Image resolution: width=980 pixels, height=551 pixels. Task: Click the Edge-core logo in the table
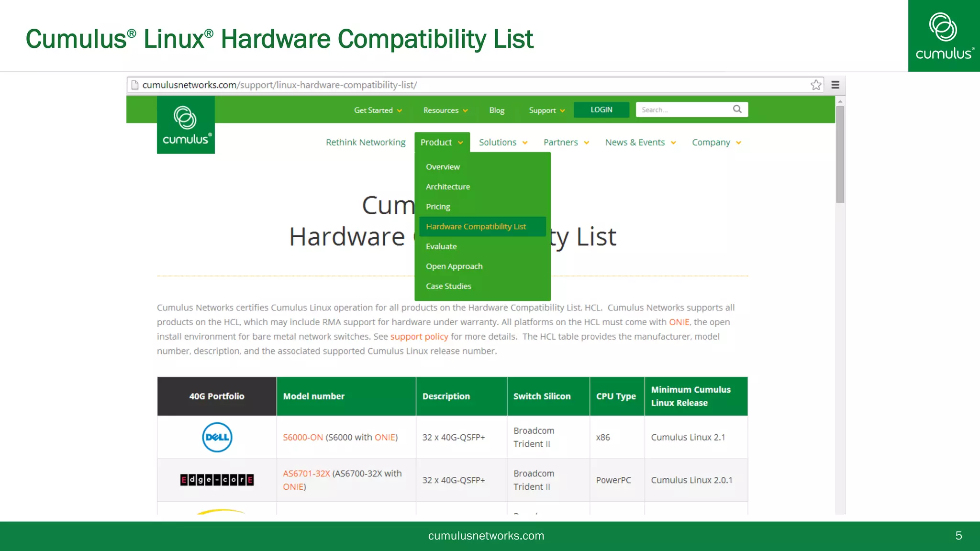(x=217, y=480)
